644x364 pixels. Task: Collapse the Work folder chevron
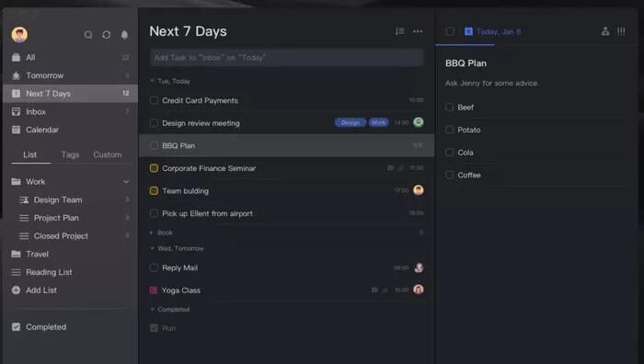(126, 181)
